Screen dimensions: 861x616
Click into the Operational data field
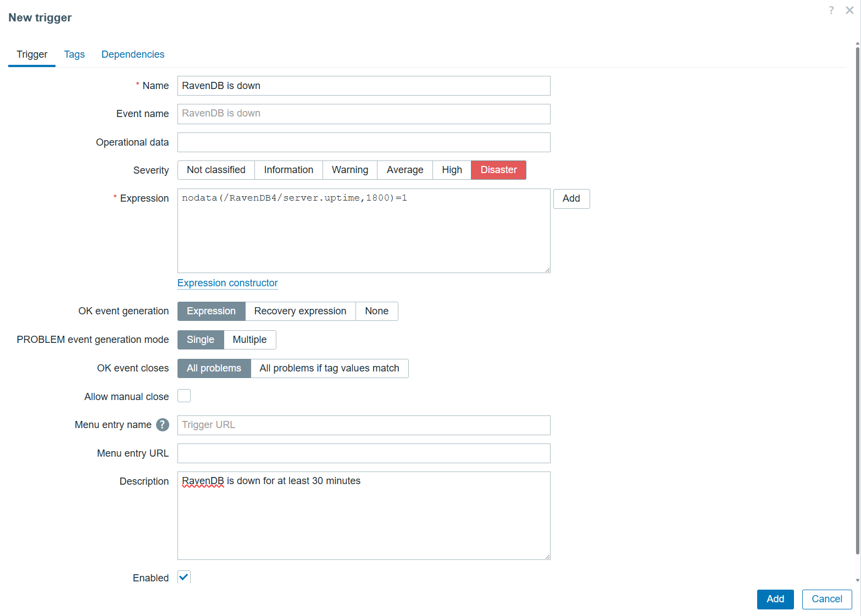(x=364, y=142)
